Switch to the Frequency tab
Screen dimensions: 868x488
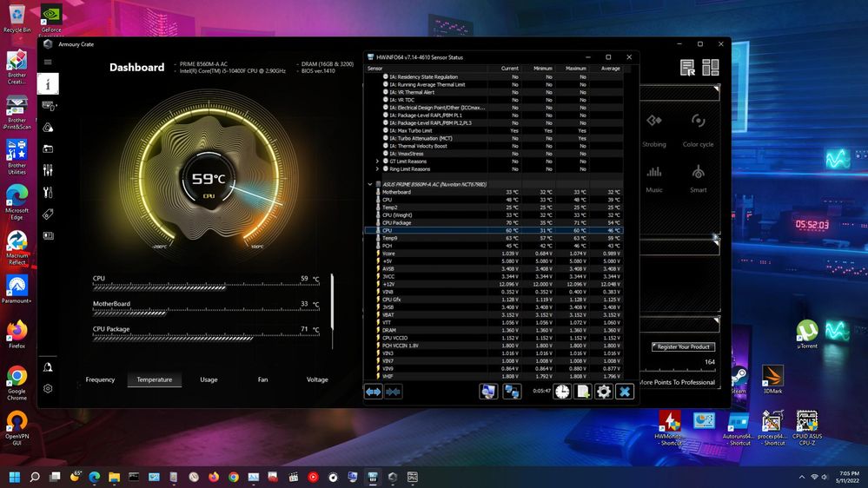click(100, 379)
